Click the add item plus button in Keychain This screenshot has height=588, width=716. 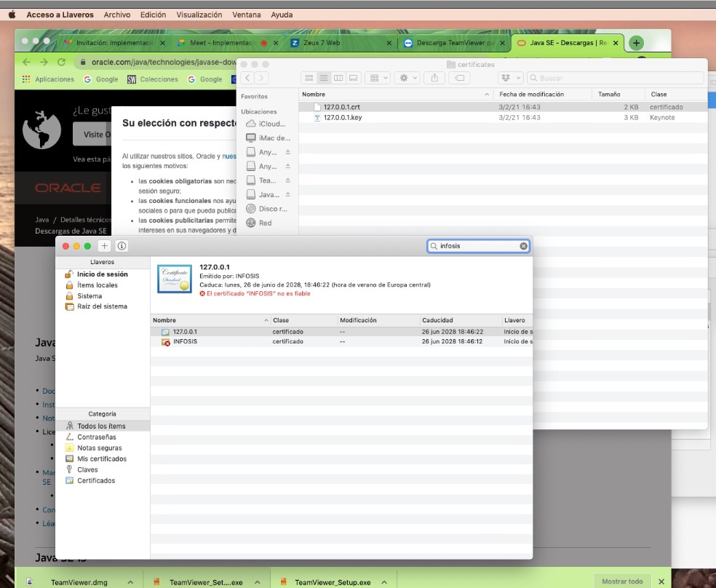(104, 246)
